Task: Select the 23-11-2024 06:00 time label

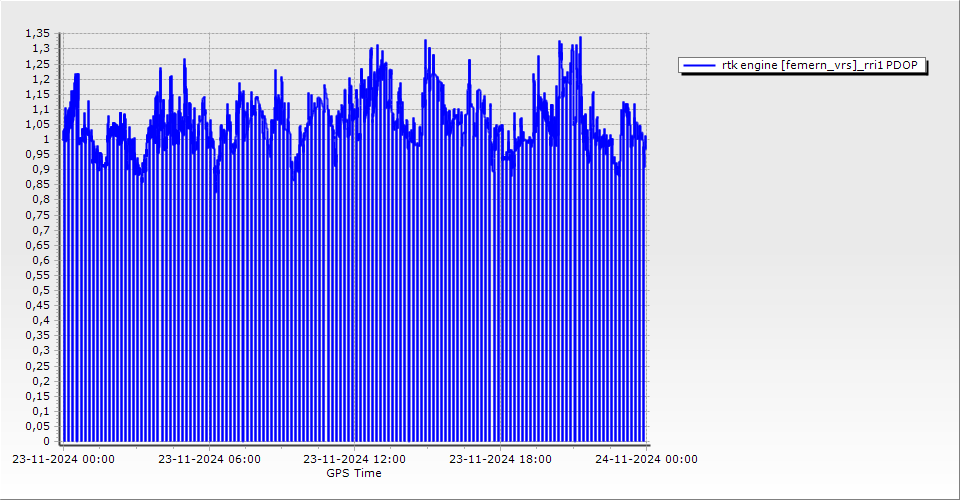Action: coord(209,459)
